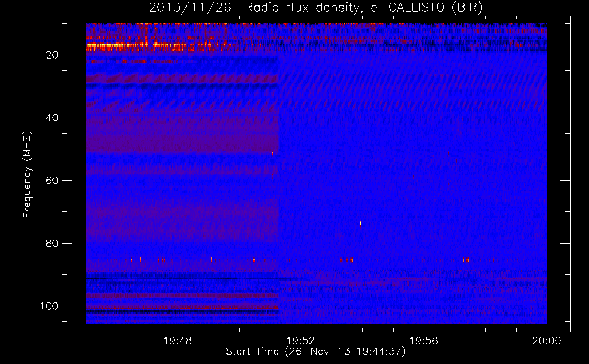Click the bright yellow burst near 75 MHz
Viewport: 589px width, 364px height.
coord(360,223)
